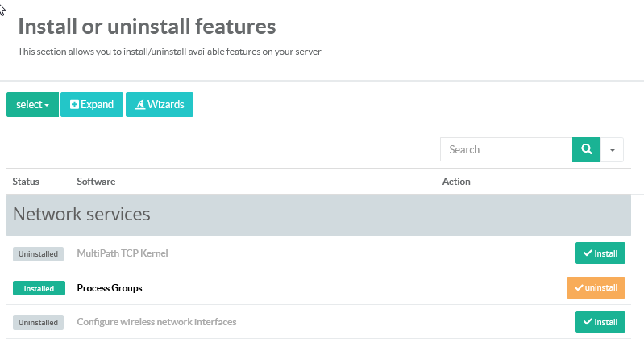Click the magnifier search button
This screenshot has width=644, height=343.
(x=586, y=149)
